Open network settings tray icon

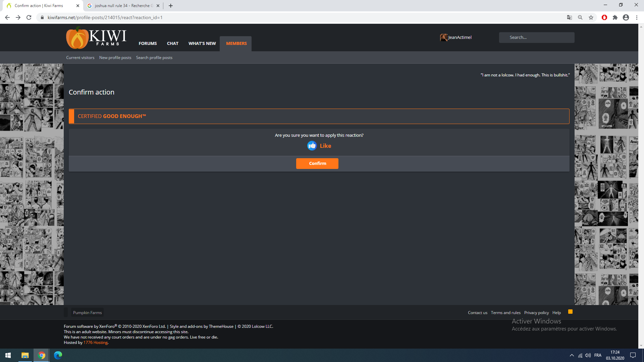pyautogui.click(x=580, y=355)
